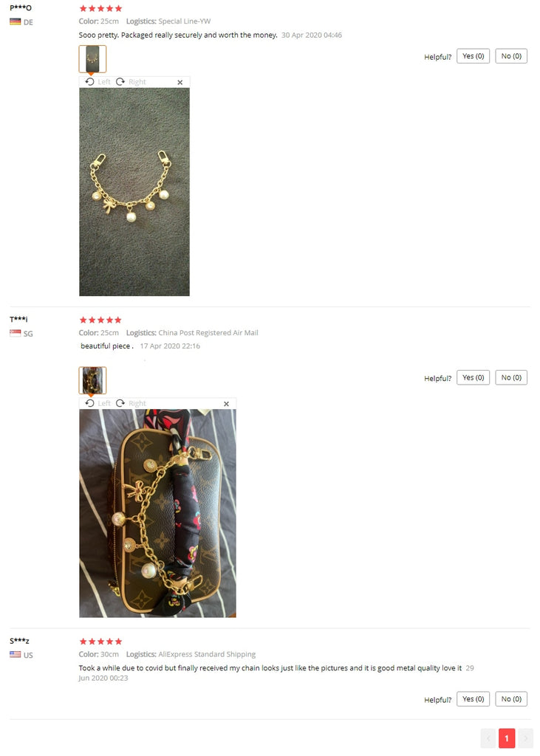Vote Yes on T***i's review
This screenshot has width=540, height=756.
coord(473,377)
